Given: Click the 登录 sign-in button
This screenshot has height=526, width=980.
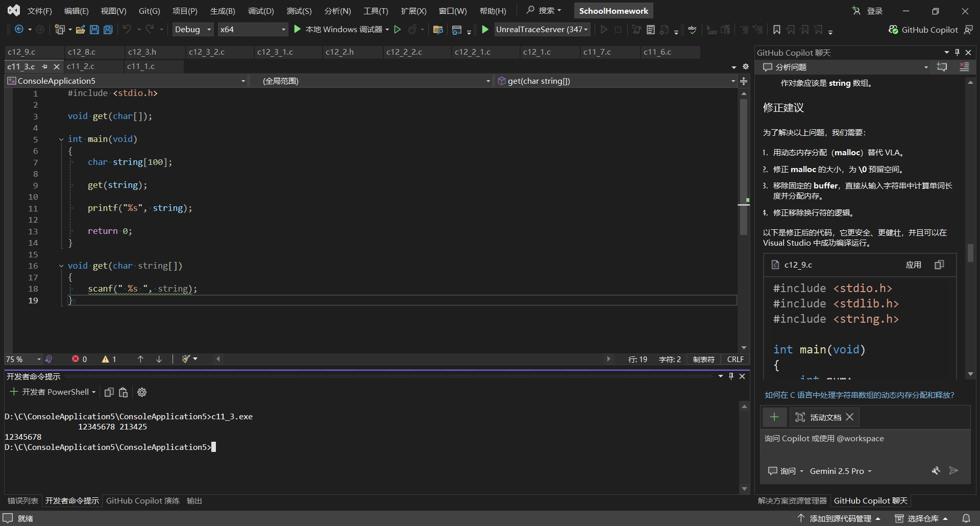Looking at the screenshot, I should (867, 11).
